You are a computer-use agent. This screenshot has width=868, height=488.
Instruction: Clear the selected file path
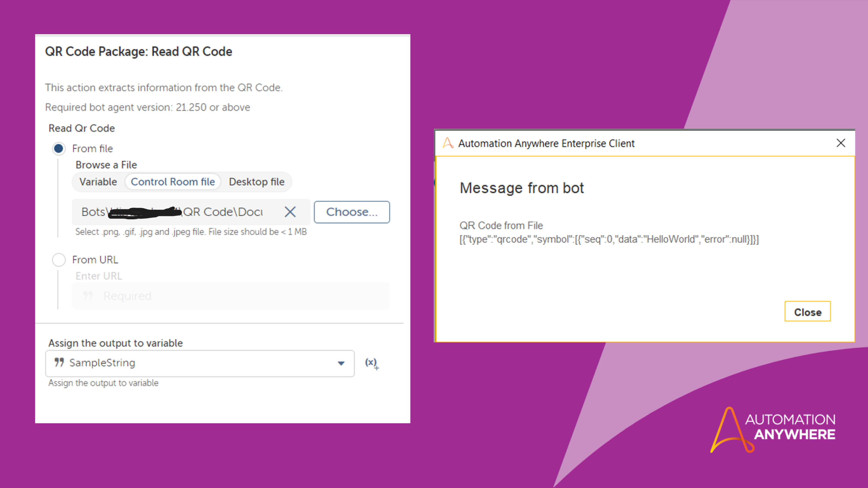[290, 212]
